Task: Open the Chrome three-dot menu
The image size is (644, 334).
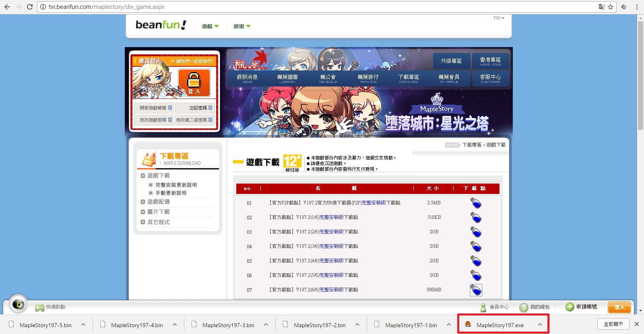Action: [637, 7]
